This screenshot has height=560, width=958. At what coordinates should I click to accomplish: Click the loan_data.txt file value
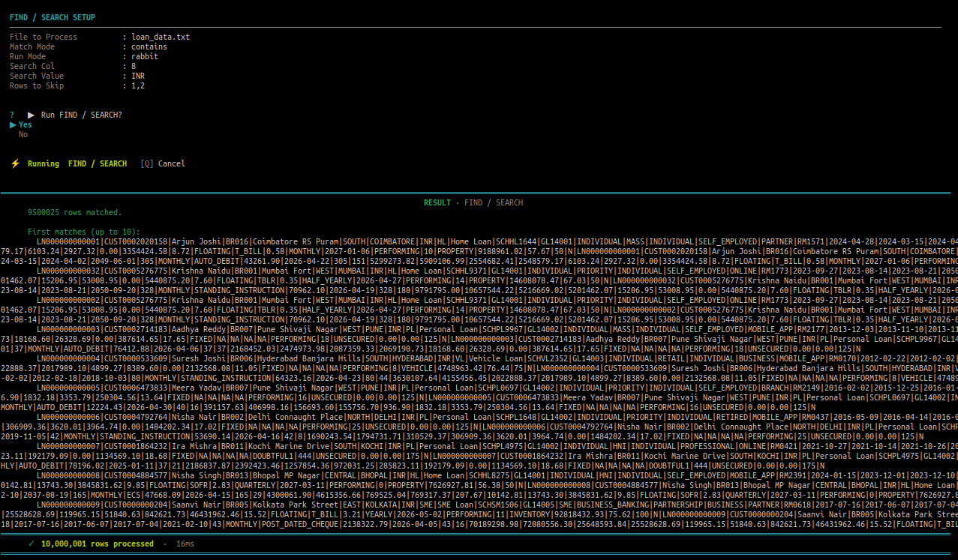[x=161, y=37]
